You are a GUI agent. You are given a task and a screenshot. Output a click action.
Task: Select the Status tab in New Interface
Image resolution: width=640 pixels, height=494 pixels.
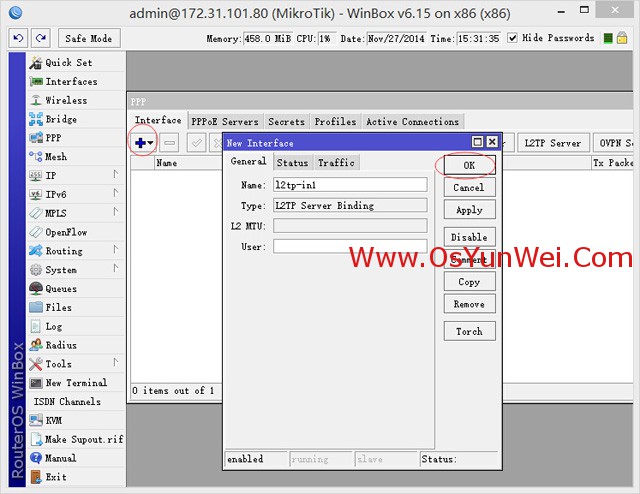tap(292, 162)
